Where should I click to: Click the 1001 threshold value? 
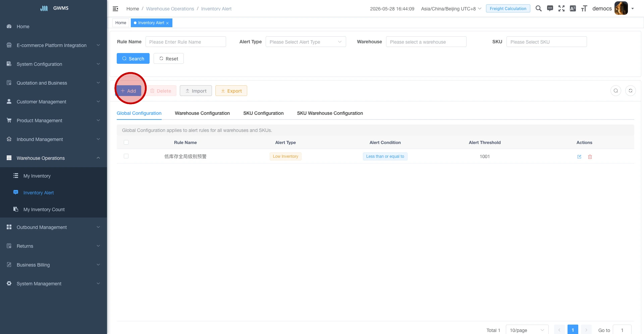pyautogui.click(x=485, y=156)
